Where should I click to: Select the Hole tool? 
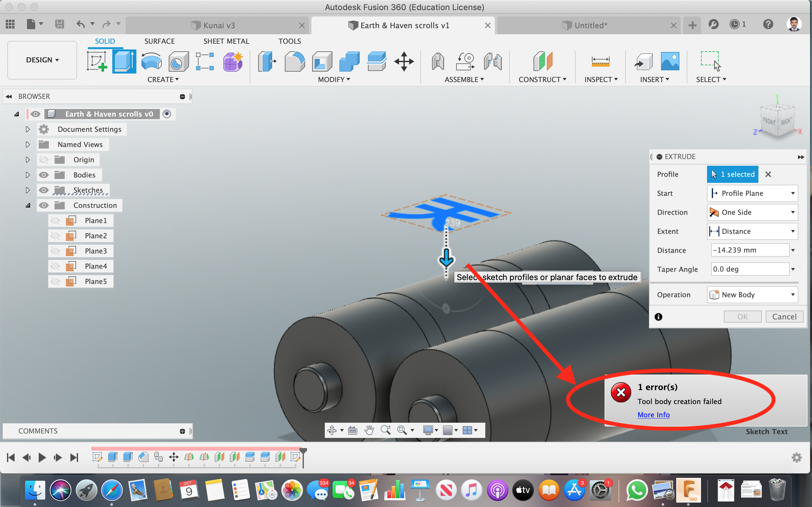178,61
